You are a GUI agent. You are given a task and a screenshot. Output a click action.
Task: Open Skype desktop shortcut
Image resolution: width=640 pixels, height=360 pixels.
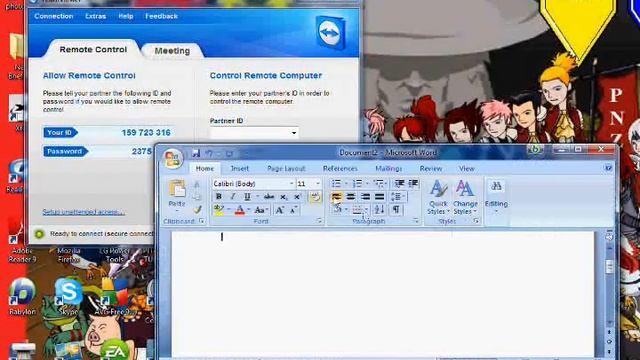68,296
